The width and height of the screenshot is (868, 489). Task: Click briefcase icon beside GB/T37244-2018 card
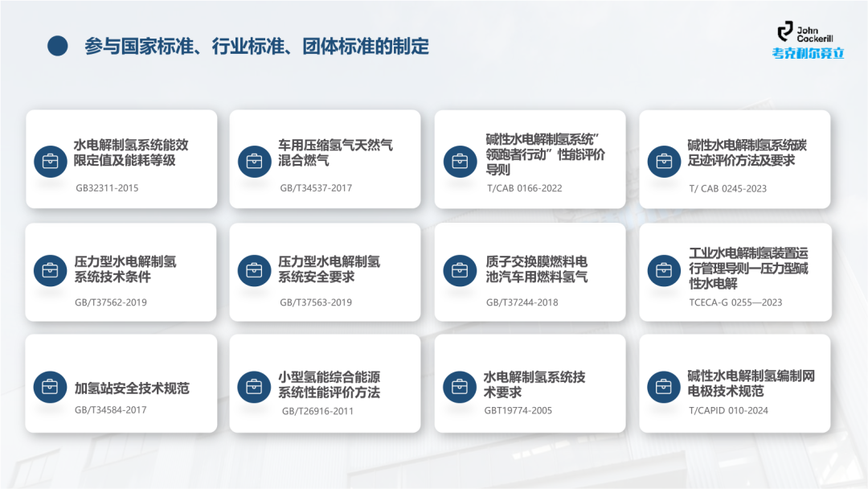[460, 270]
